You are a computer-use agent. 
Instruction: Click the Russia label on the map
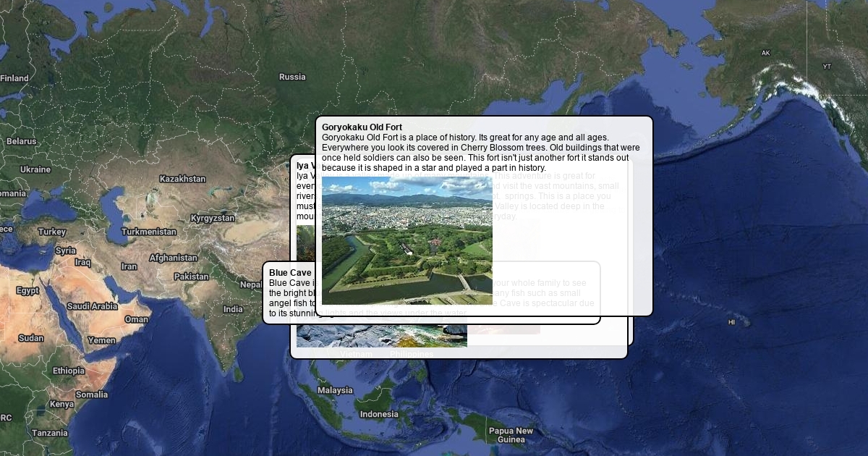(292, 77)
